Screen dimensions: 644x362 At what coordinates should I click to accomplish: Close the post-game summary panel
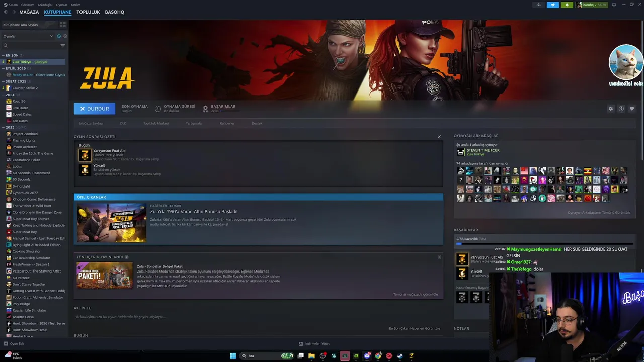439,137
